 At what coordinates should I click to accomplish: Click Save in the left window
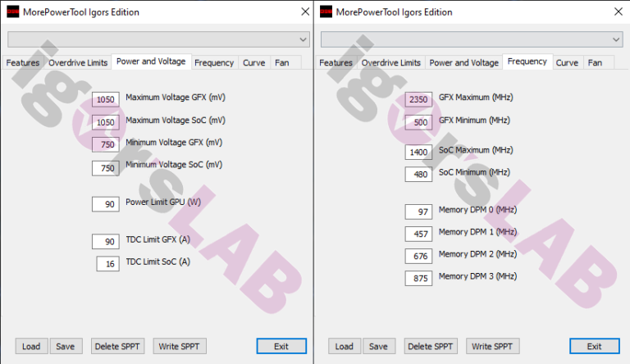coord(66,346)
